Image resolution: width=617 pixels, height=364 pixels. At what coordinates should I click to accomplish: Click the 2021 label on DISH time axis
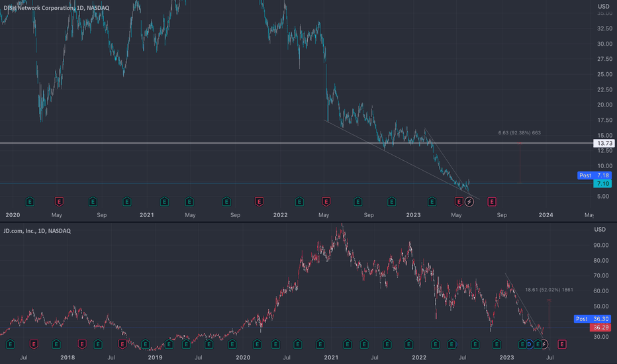pos(147,215)
